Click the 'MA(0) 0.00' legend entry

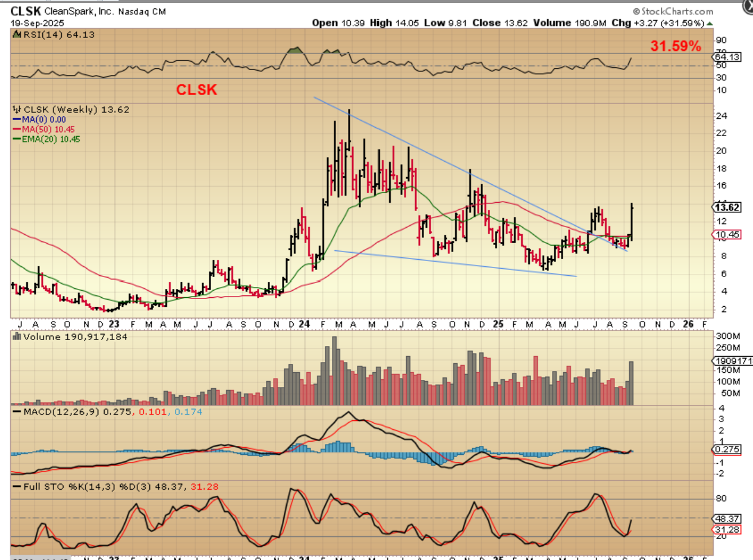(x=43, y=119)
